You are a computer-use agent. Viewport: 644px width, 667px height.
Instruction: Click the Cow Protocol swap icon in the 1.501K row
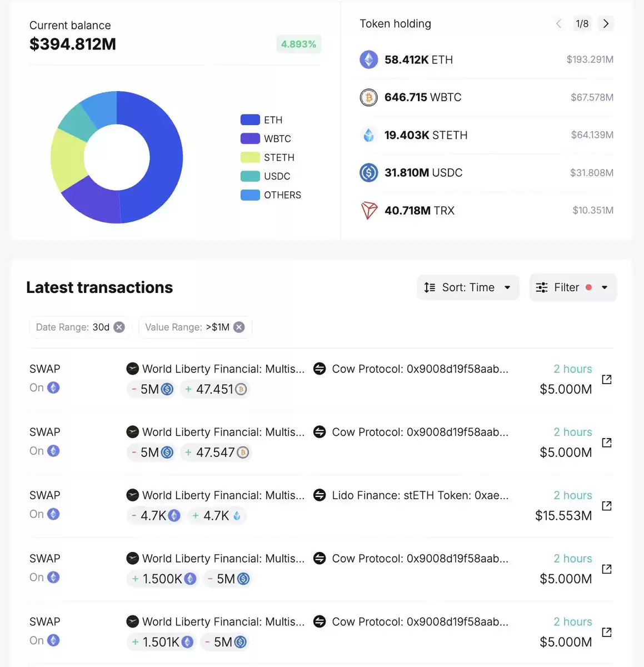point(319,621)
